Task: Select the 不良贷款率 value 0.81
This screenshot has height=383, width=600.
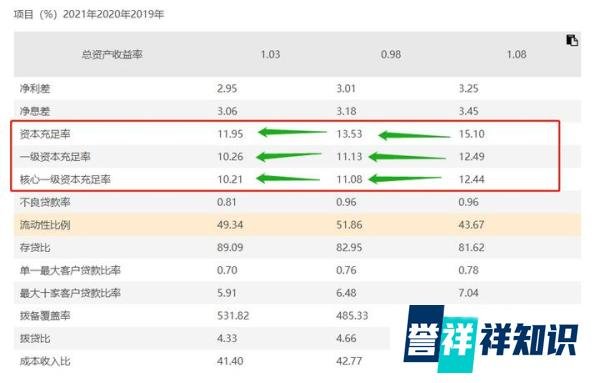Action: point(227,202)
